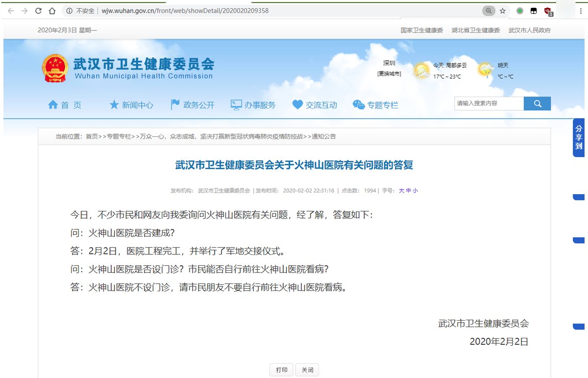Click the magnifier search button
588x378 pixels.
pos(537,103)
